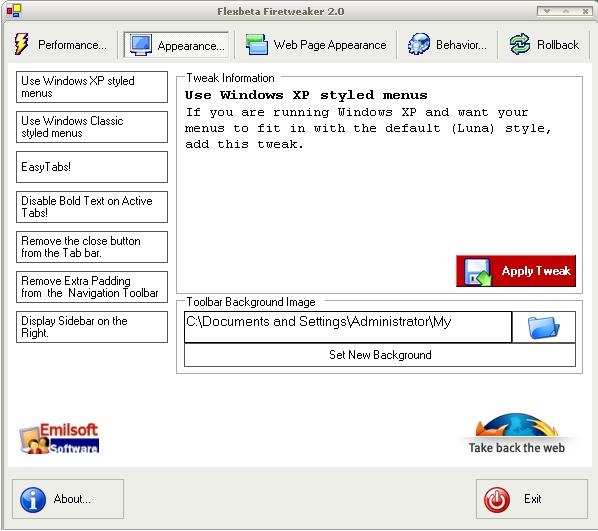Open the Web Page Appearance tab
The image size is (598, 531).
316,45
